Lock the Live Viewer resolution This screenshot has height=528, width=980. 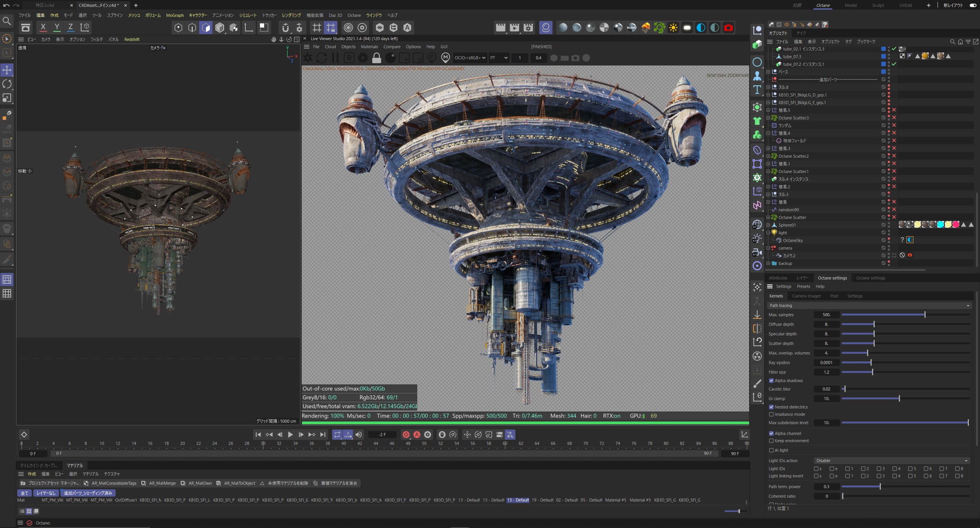click(377, 58)
